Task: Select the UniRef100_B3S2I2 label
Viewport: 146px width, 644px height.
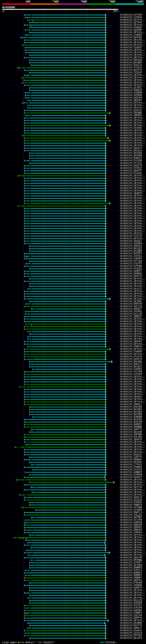Action: pyautogui.click(x=131, y=65)
